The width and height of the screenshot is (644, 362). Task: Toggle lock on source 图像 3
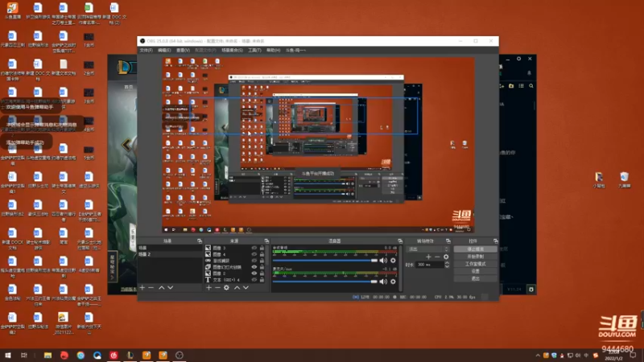262,248
